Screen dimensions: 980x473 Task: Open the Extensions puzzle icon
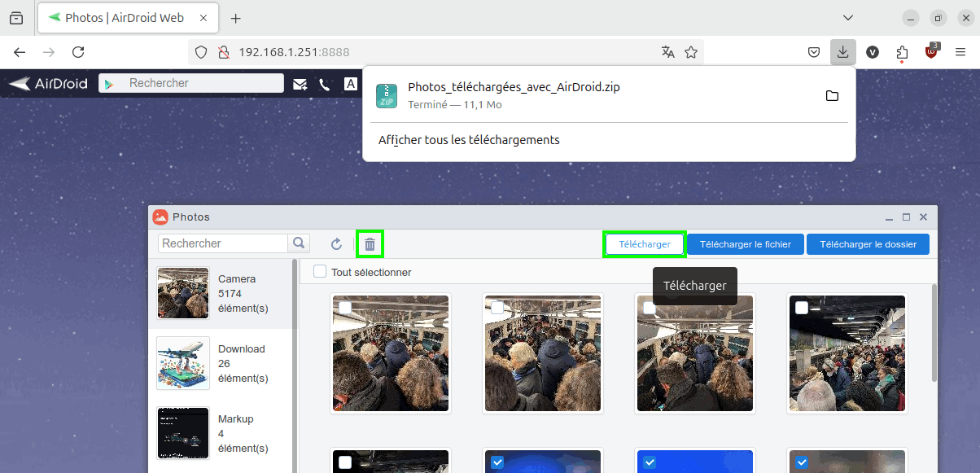tap(902, 52)
